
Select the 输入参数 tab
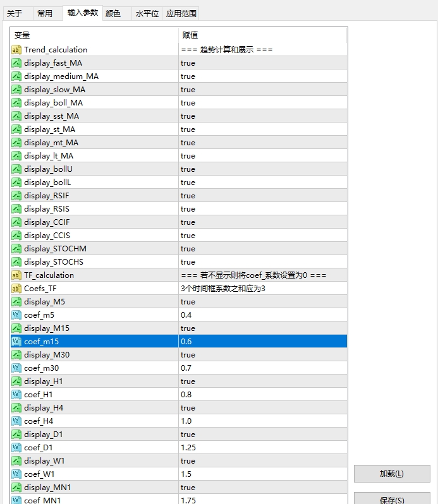pos(83,13)
